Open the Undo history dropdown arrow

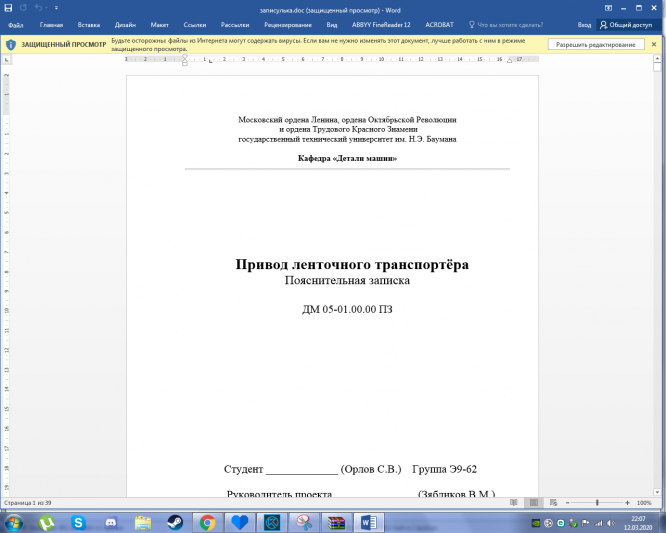pyautogui.click(x=46, y=8)
